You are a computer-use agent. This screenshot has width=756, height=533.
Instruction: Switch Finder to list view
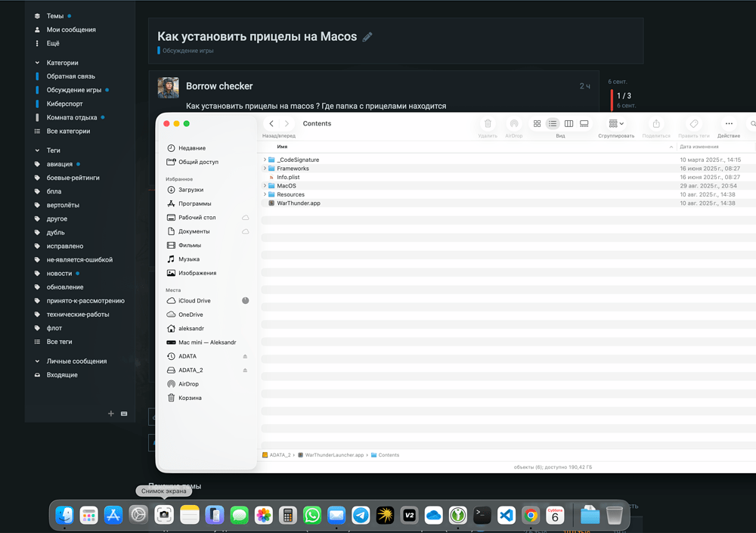tap(553, 123)
